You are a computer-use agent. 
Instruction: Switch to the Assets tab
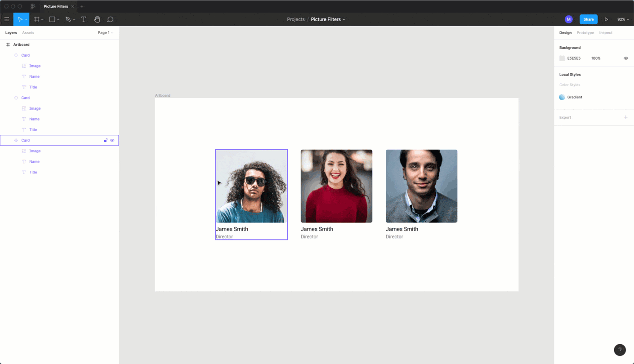(28, 33)
